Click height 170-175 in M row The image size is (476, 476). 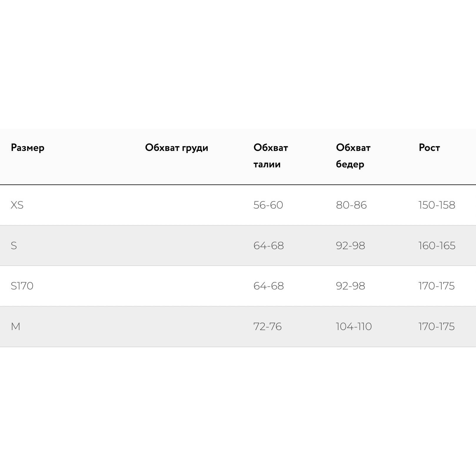[x=437, y=327]
